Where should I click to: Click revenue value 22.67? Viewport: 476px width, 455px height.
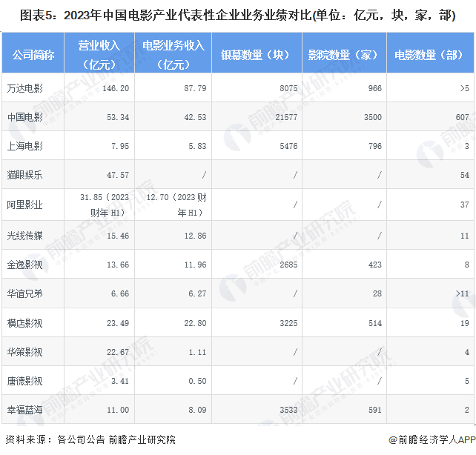click(118, 352)
